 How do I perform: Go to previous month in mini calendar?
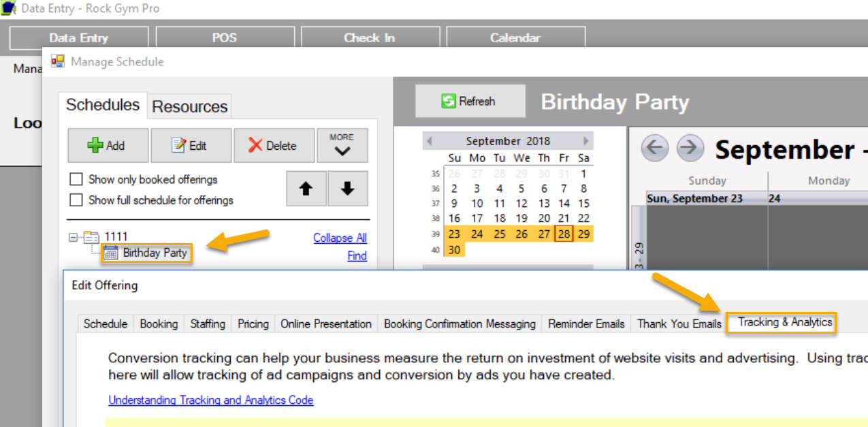pyautogui.click(x=429, y=141)
